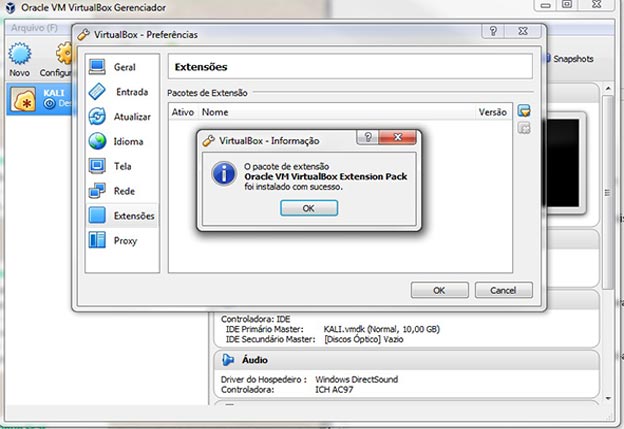Click the KALI machine OS icon

pos(23,99)
